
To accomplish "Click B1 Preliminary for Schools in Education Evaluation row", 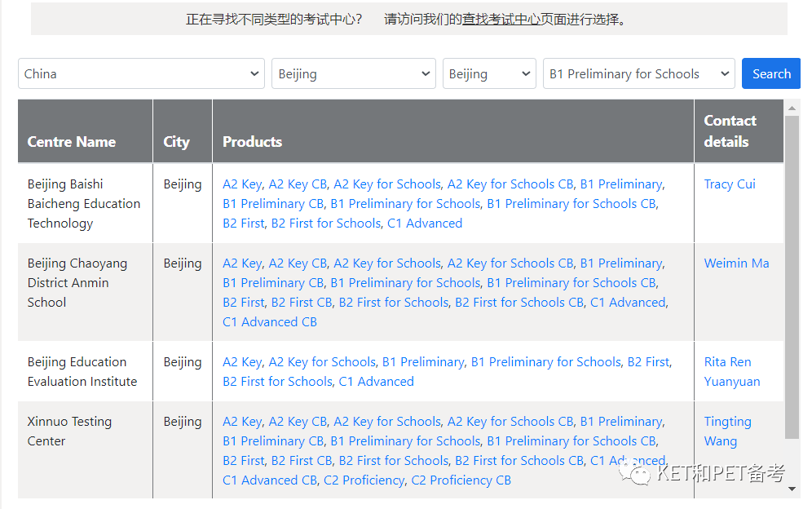I will coord(546,362).
